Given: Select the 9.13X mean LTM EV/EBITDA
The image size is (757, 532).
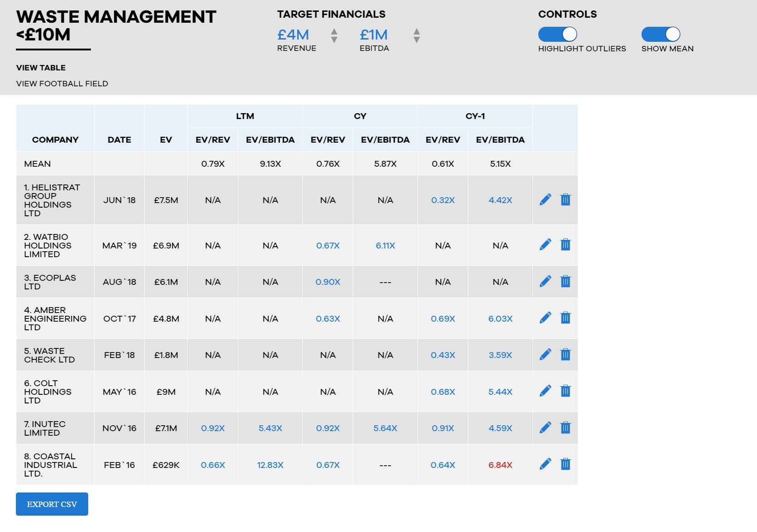Looking at the screenshot, I should (x=271, y=164).
